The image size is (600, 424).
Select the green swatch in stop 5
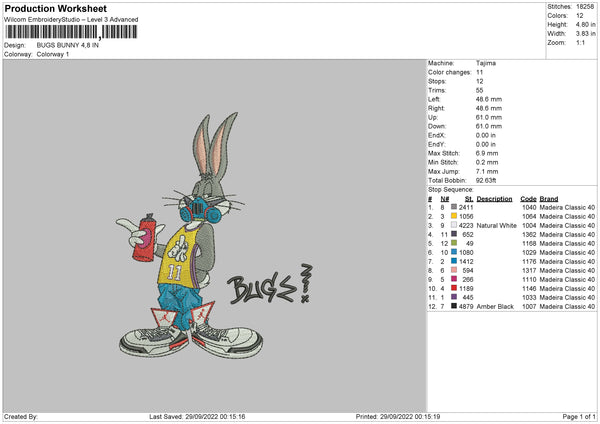point(454,243)
